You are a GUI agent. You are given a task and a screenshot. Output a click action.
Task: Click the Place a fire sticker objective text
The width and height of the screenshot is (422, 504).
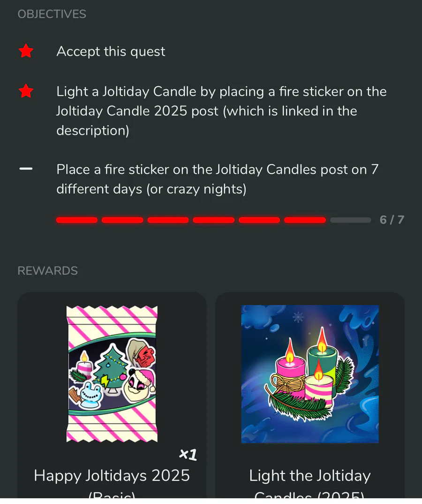point(218,179)
